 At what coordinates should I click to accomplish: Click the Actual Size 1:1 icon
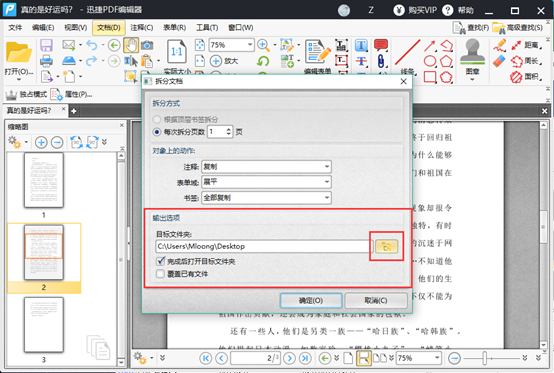click(176, 52)
